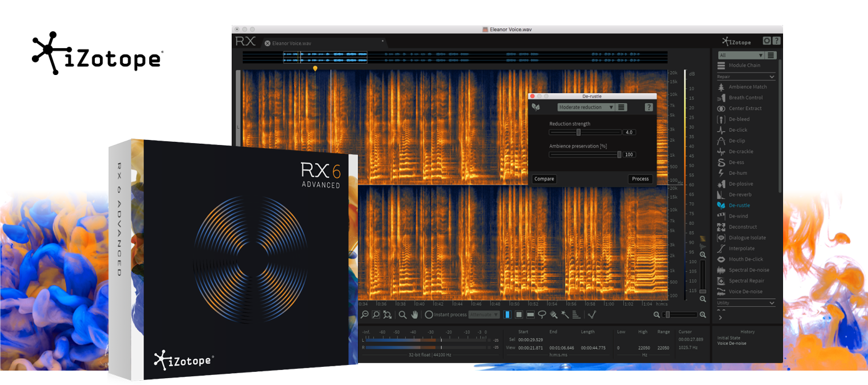Select the Zoom magnifier tool
The image size is (868, 385).
point(403,314)
